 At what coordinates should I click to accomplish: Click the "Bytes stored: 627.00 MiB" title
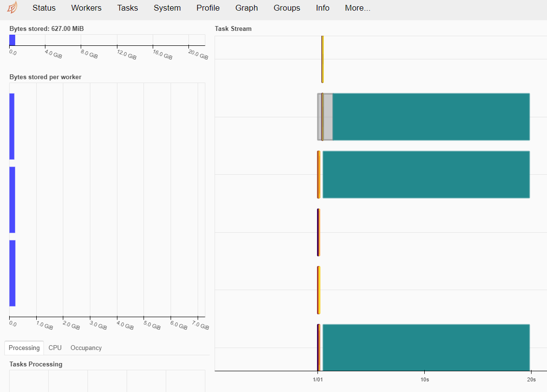click(x=46, y=28)
